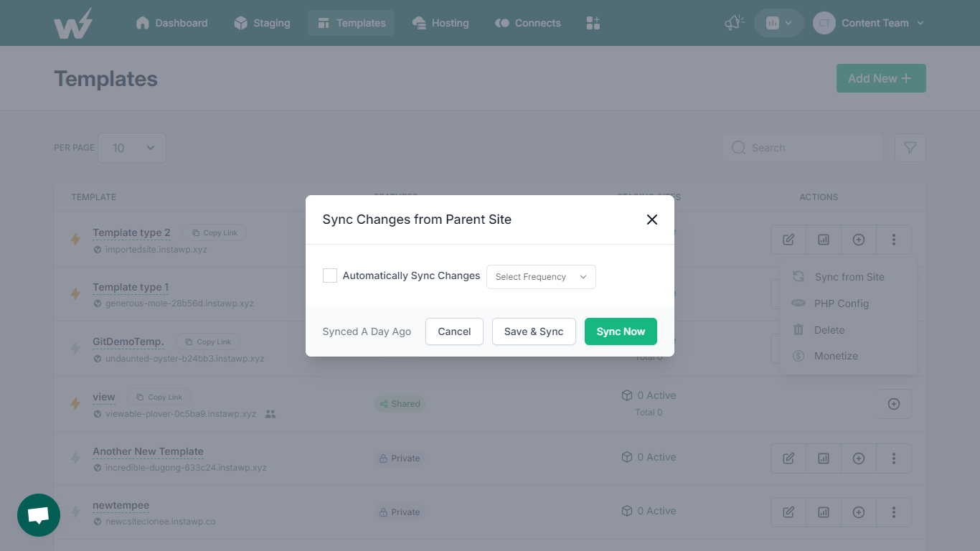Close the Sync Changes dialog
980x551 pixels.
(x=651, y=220)
